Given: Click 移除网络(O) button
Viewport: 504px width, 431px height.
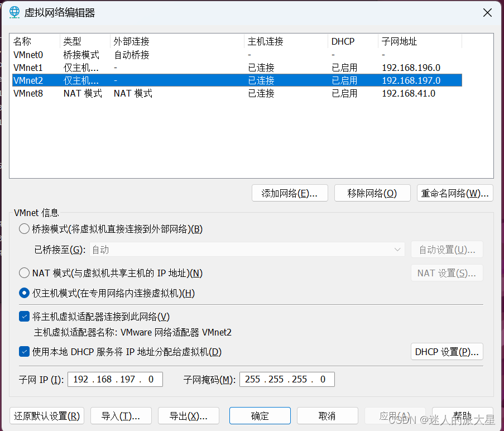Looking at the screenshot, I should 372,193.
